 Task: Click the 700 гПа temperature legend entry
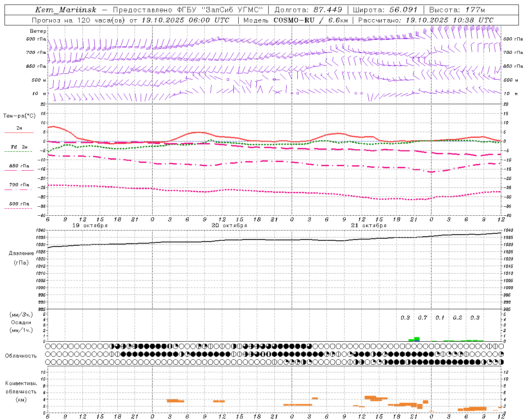(19, 185)
